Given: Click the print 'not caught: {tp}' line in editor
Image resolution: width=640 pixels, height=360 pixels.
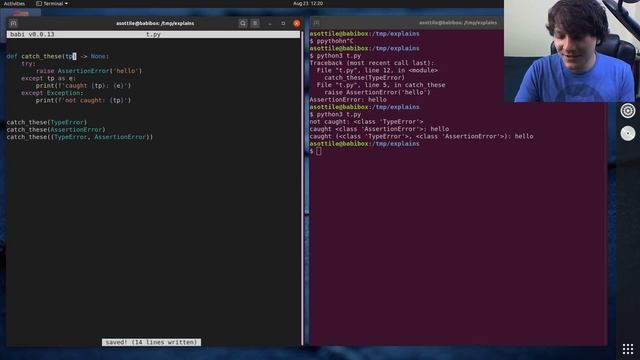Looking at the screenshot, I should pos(83,100).
